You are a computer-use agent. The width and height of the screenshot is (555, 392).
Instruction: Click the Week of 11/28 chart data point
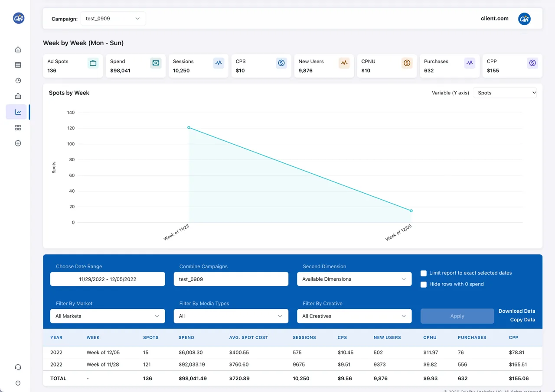click(189, 127)
